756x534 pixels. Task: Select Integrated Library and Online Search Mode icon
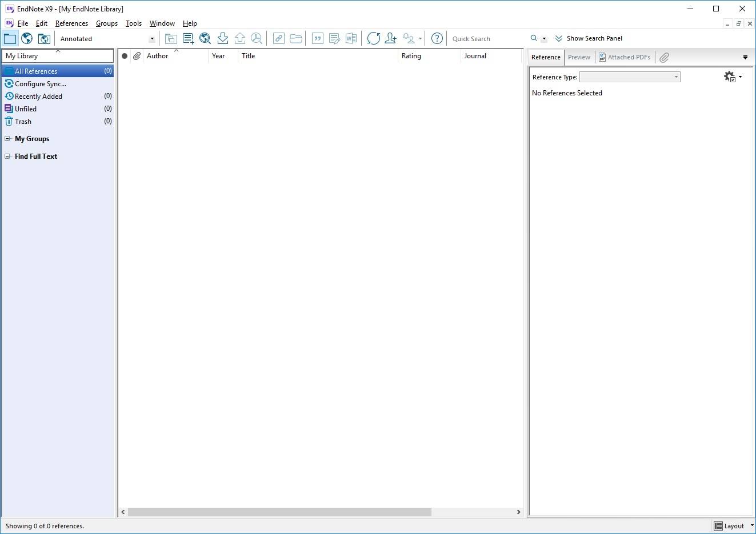[x=44, y=39]
